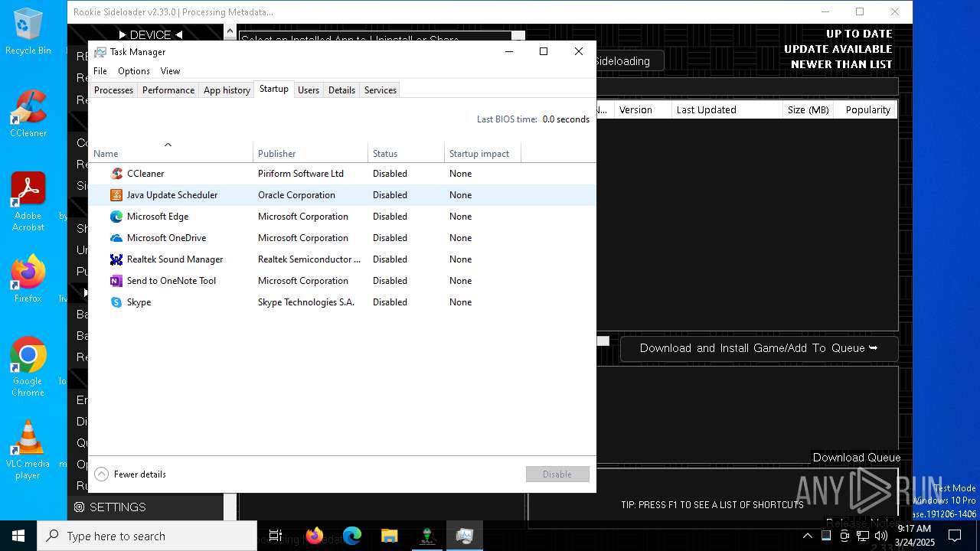Viewport: 980px width, 551px height.
Task: Click the Realtek Semiconductor publisher cell
Action: click(x=309, y=259)
